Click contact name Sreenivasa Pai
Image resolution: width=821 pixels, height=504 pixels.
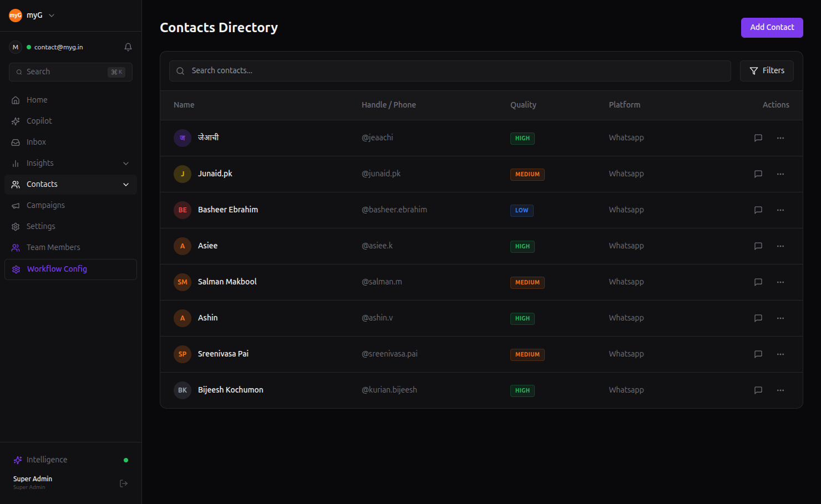(x=223, y=354)
